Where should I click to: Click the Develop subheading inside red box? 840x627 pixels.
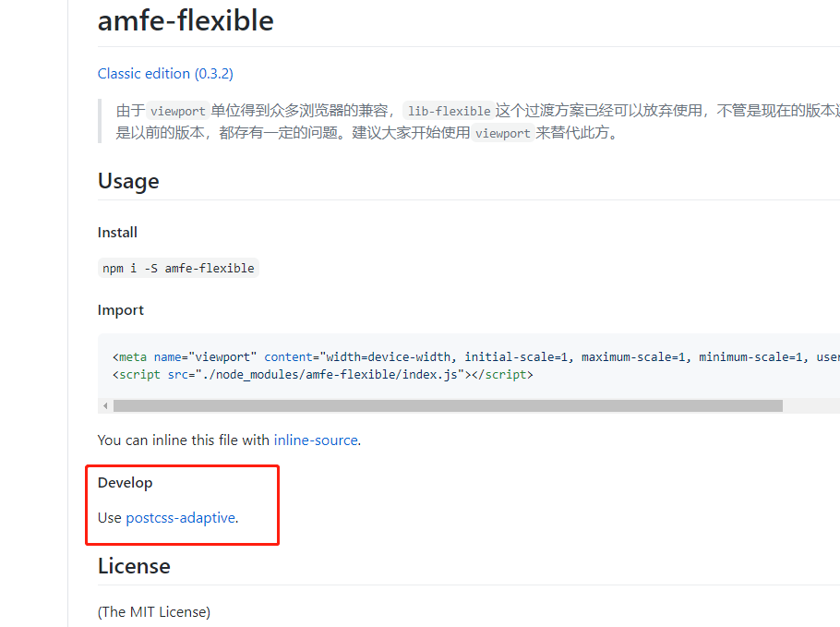point(125,482)
